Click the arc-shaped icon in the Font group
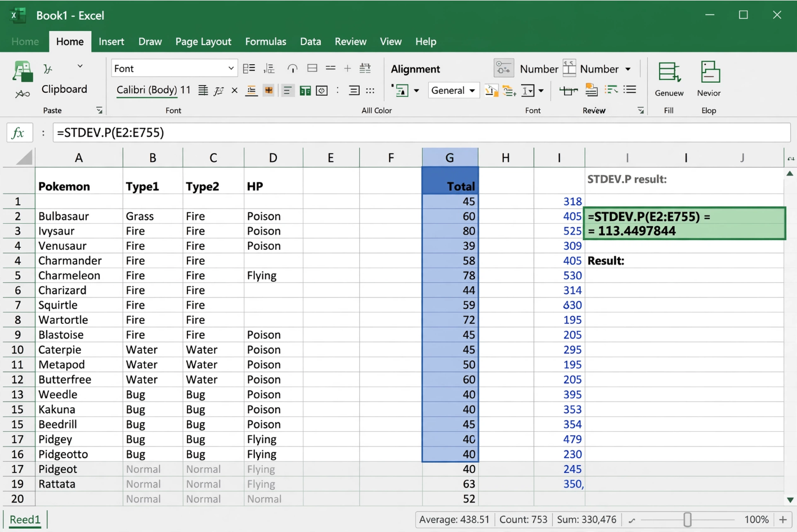This screenshot has width=797, height=532. pos(292,69)
